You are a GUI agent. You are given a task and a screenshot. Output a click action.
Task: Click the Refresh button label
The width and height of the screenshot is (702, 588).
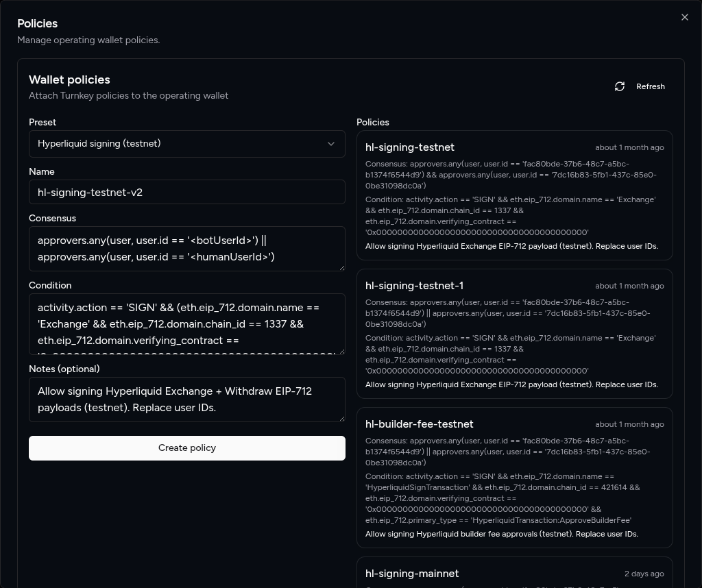coord(650,86)
